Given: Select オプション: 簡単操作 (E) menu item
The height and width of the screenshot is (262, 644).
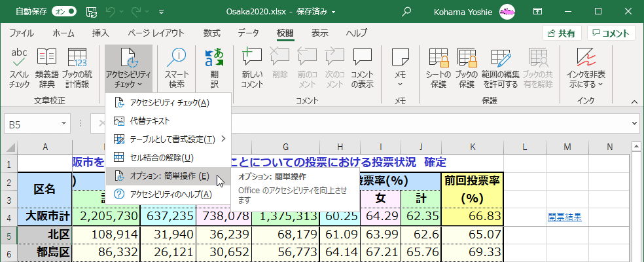Looking at the screenshot, I should (168, 176).
